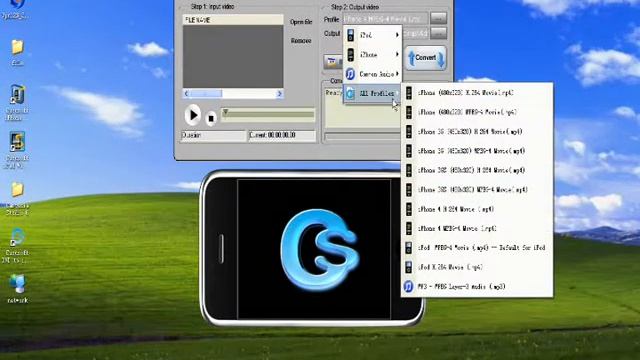Image resolution: width=640 pixels, height=360 pixels.
Task: Select iPhone 3GS H.264 Movie profile
Action: 477,171
